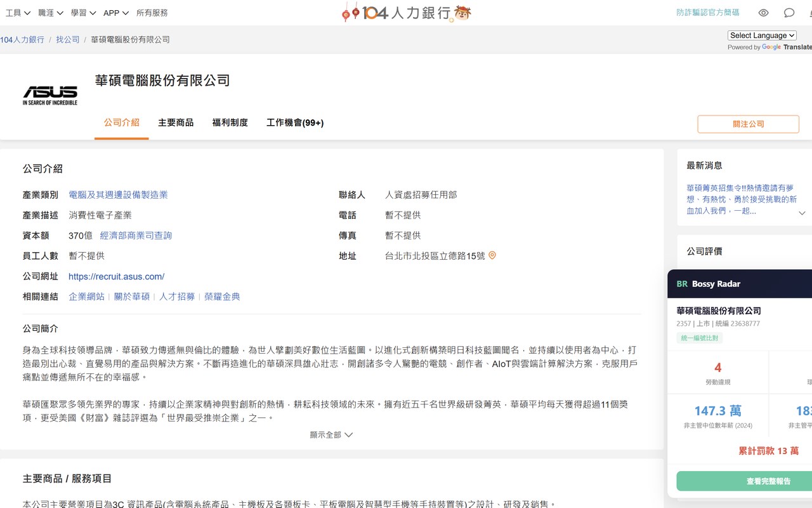Switch to 福利制度 tab

230,123
